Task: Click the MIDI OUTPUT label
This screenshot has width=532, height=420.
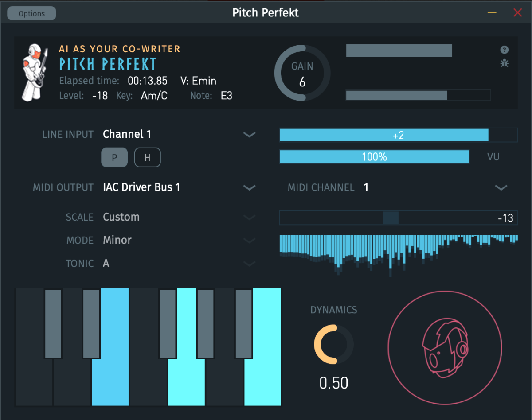Action: point(63,187)
